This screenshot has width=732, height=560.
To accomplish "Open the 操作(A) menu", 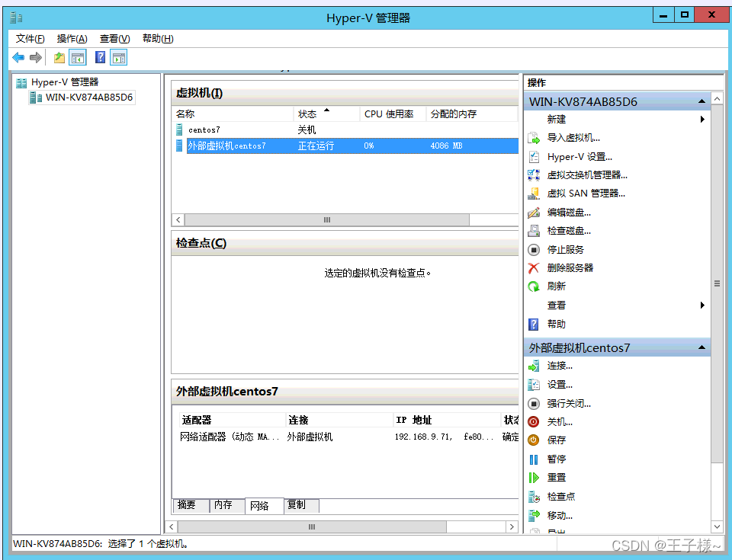I will tap(72, 39).
